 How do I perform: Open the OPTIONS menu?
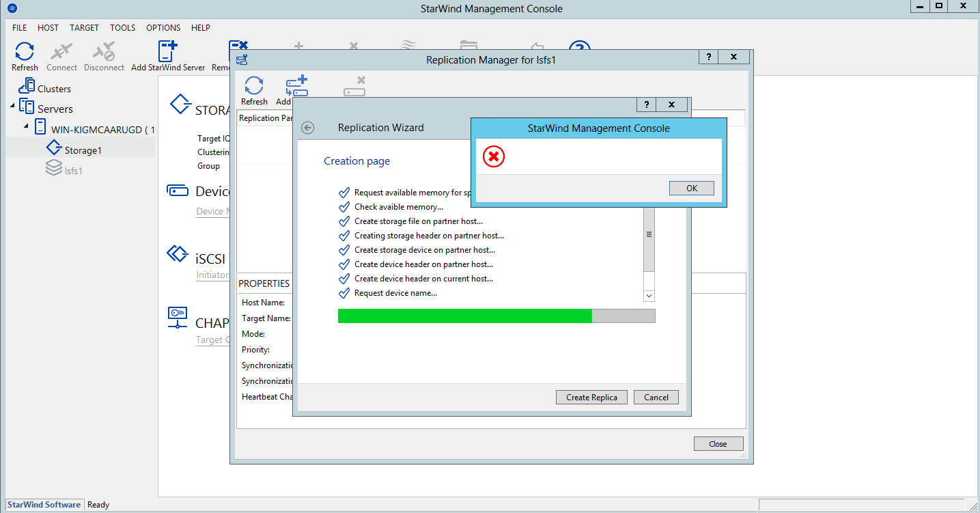(163, 28)
